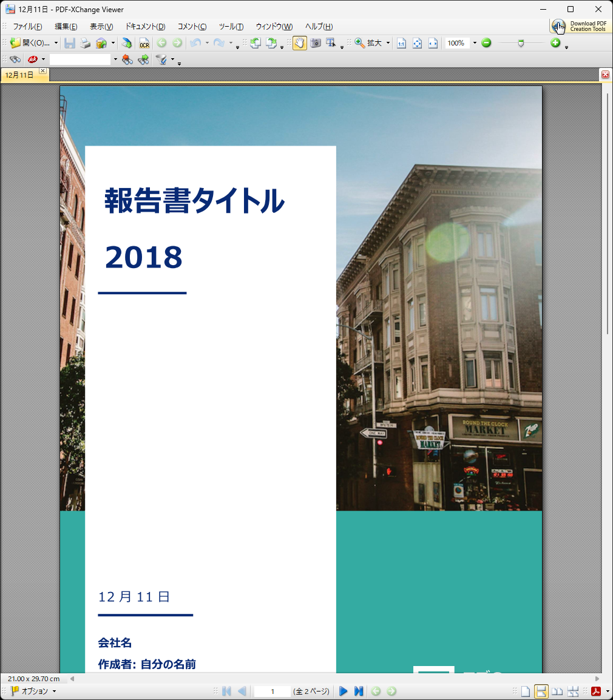Rotate the page counterclockwise

pos(256,44)
